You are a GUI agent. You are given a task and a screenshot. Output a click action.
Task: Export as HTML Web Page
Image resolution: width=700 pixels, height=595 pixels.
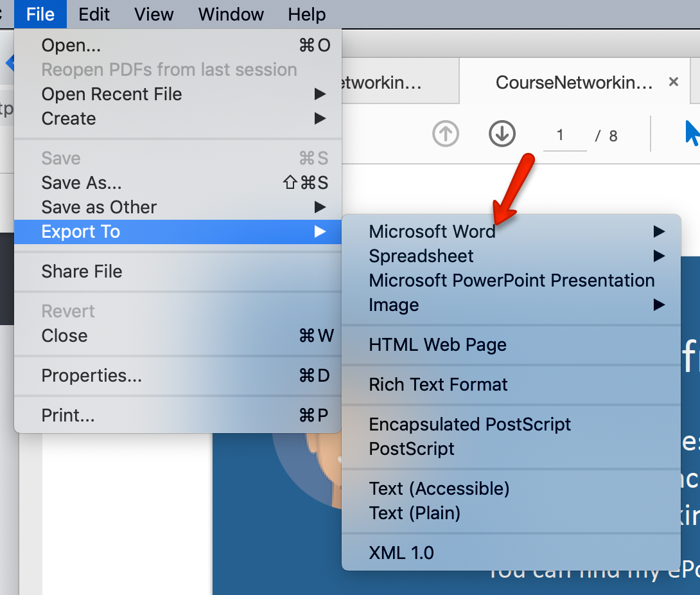[511, 345]
